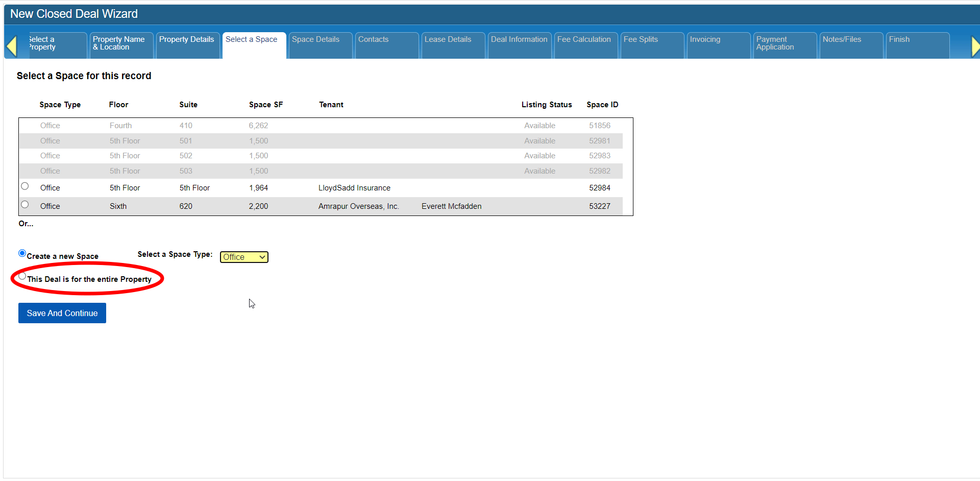Image resolution: width=980 pixels, height=481 pixels.
Task: Switch to the Property Details tab
Action: pos(186,40)
